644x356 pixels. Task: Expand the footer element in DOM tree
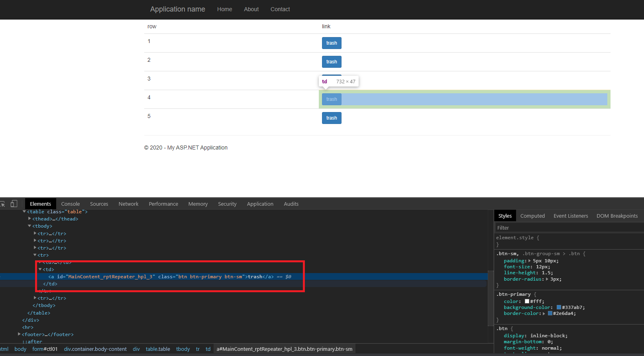tap(19, 334)
